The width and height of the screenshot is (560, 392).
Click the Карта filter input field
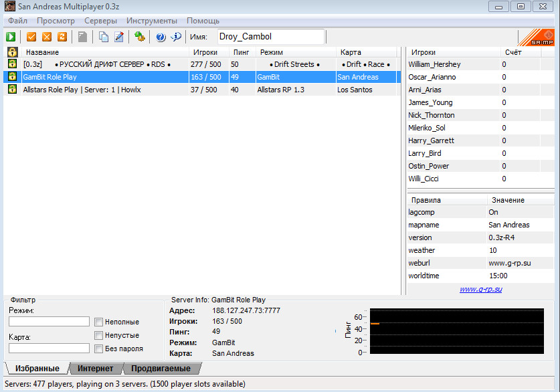(49, 348)
